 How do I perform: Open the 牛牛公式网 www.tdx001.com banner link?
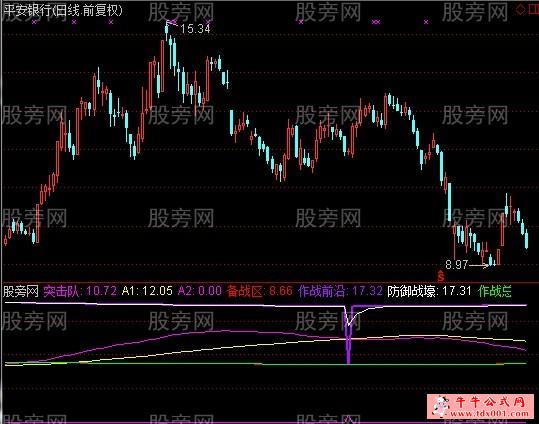click(481, 406)
